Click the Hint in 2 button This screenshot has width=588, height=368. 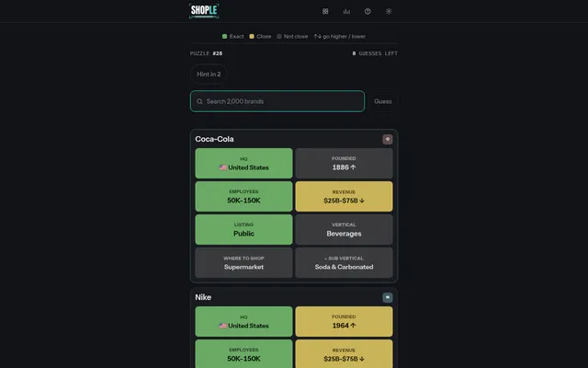coord(209,74)
